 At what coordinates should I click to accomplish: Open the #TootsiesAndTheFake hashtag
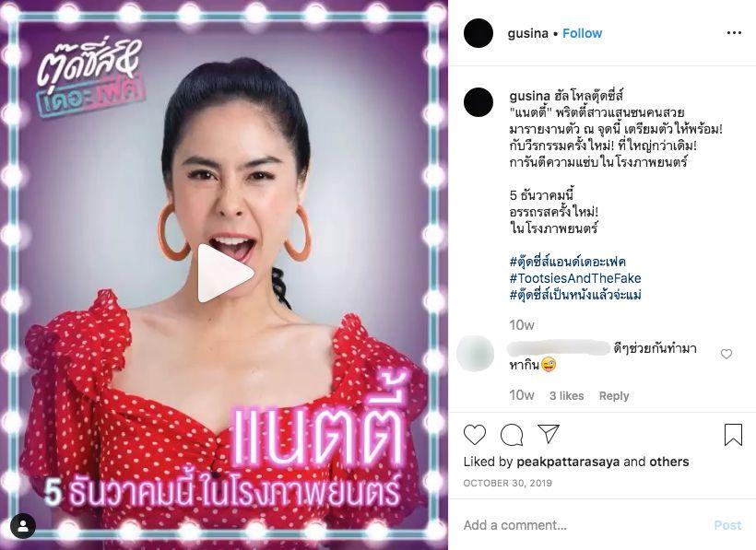click(575, 278)
